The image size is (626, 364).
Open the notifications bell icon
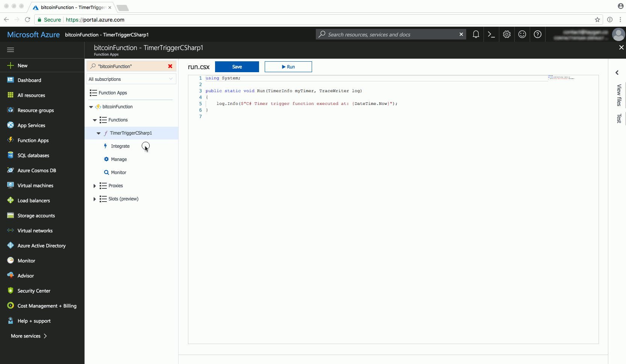[476, 34]
